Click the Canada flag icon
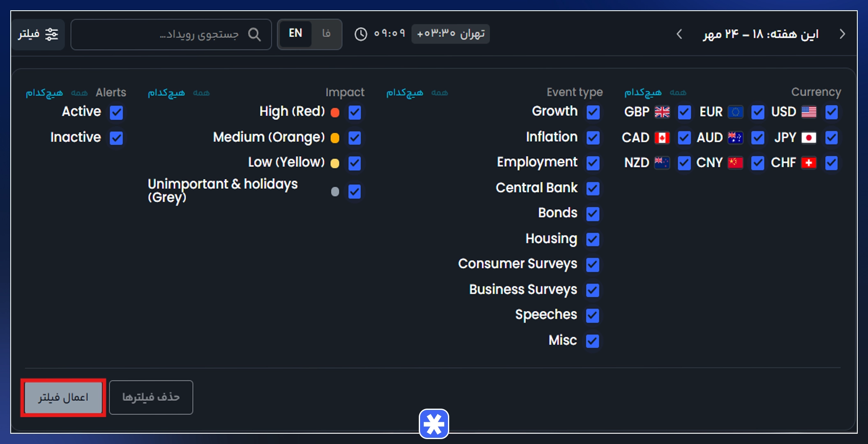Screen dimensions: 868x444 pos(662,138)
